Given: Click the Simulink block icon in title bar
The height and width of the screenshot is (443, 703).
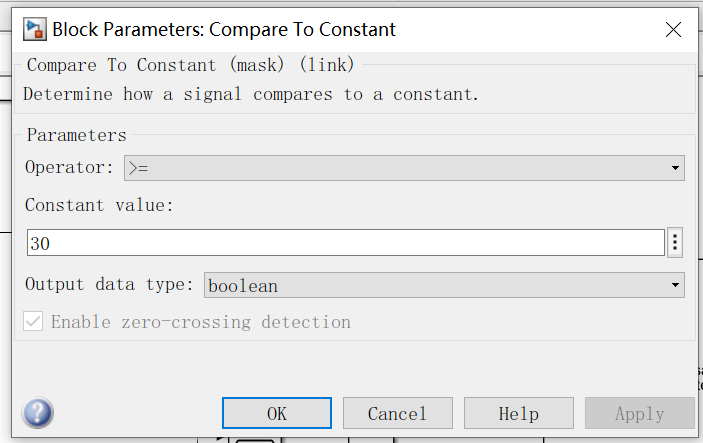Looking at the screenshot, I should (x=35, y=29).
